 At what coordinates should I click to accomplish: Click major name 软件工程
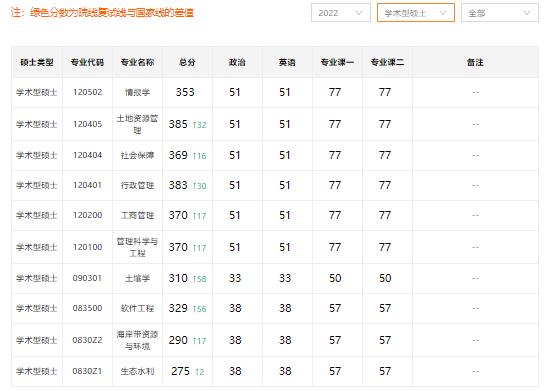coord(137,308)
